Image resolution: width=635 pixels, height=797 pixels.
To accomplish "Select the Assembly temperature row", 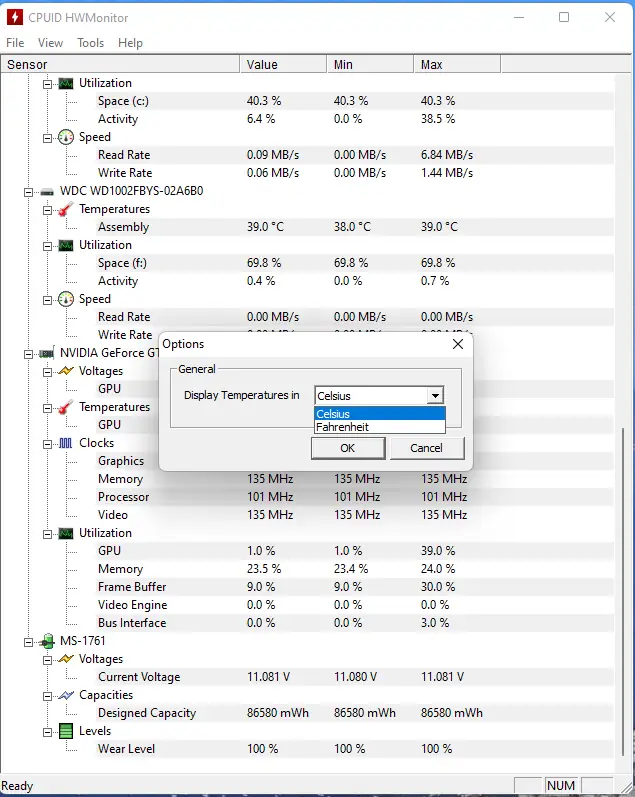I will pos(354,227).
